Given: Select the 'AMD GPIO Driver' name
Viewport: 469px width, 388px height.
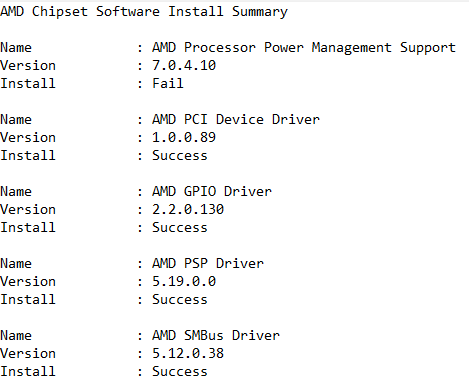Looking at the screenshot, I should coord(212,191).
